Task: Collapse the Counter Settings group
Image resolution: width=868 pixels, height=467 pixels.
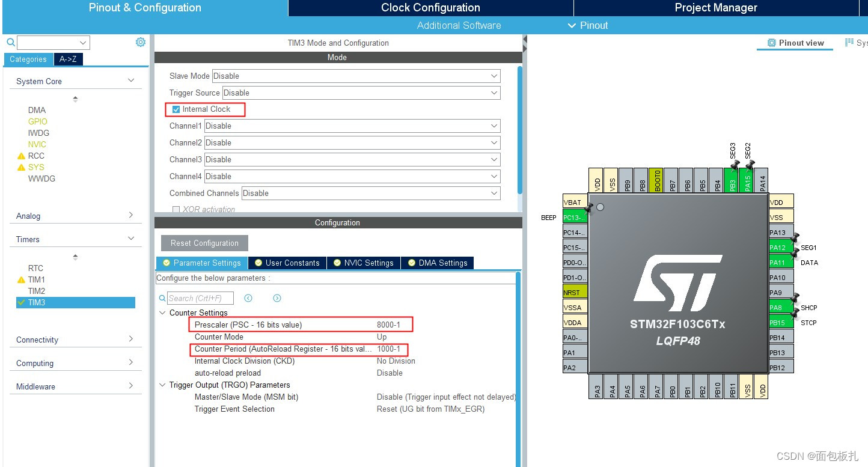Action: click(162, 313)
